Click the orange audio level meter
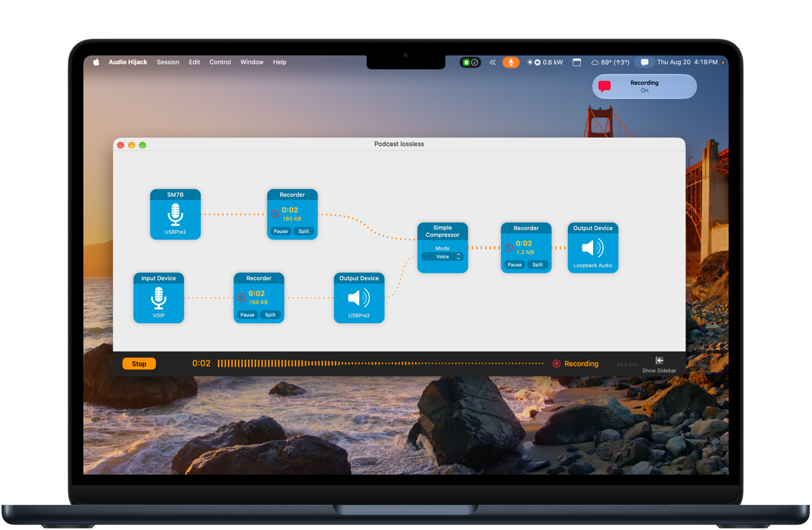The image size is (812, 530). (x=380, y=363)
